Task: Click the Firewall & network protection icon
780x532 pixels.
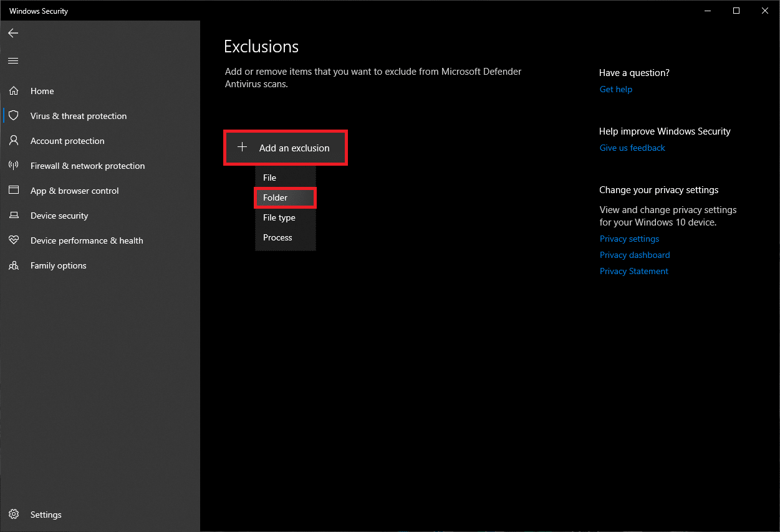Action: (14, 166)
